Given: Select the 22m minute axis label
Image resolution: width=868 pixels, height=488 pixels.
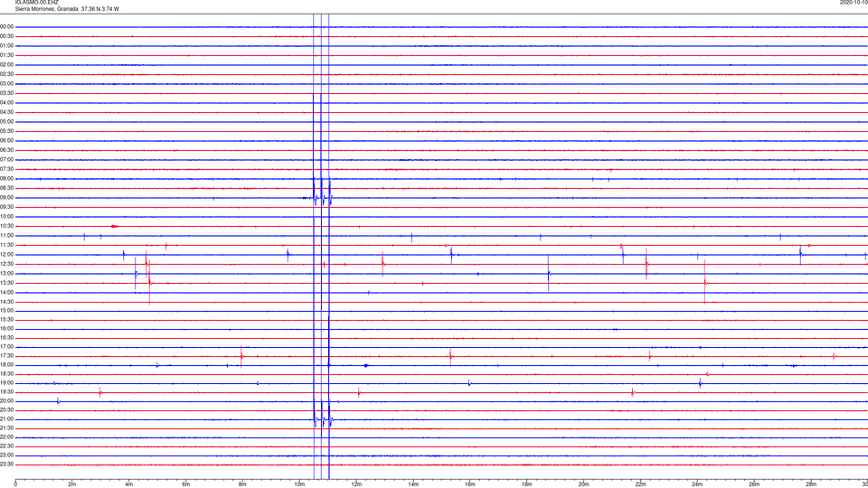Looking at the screenshot, I should [x=640, y=484].
